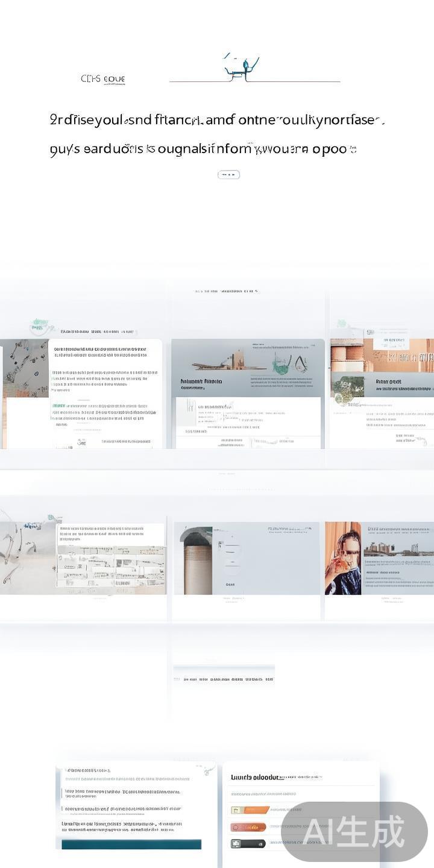
Task: Click the dark teal bar in bottom-left panel
Action: pyautogui.click(x=131, y=844)
